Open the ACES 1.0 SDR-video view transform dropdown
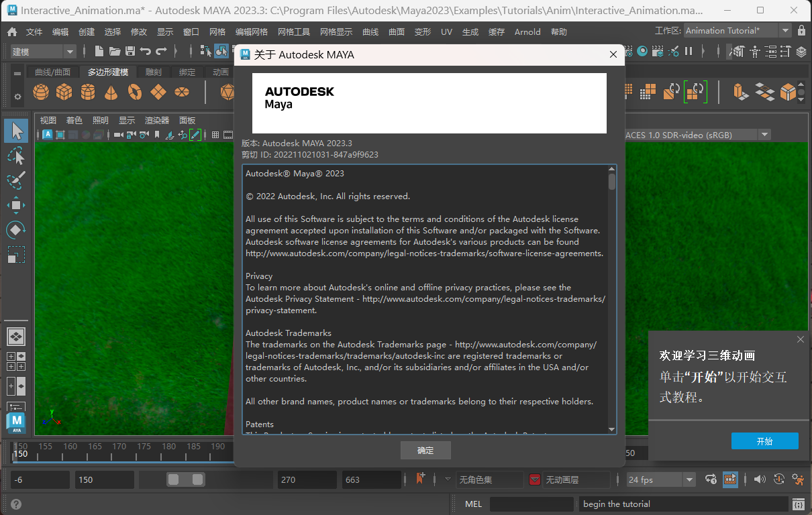The height and width of the screenshot is (515, 812). 698,135
